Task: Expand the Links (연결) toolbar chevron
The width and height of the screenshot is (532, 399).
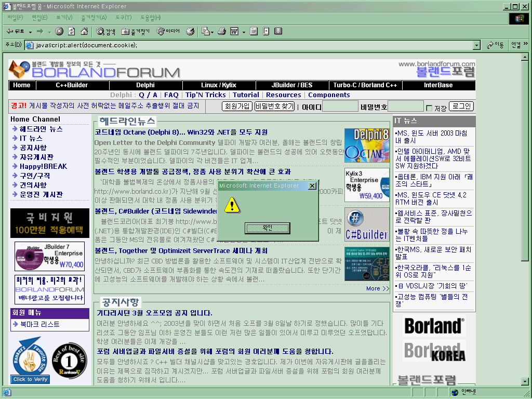Action: 526,44
